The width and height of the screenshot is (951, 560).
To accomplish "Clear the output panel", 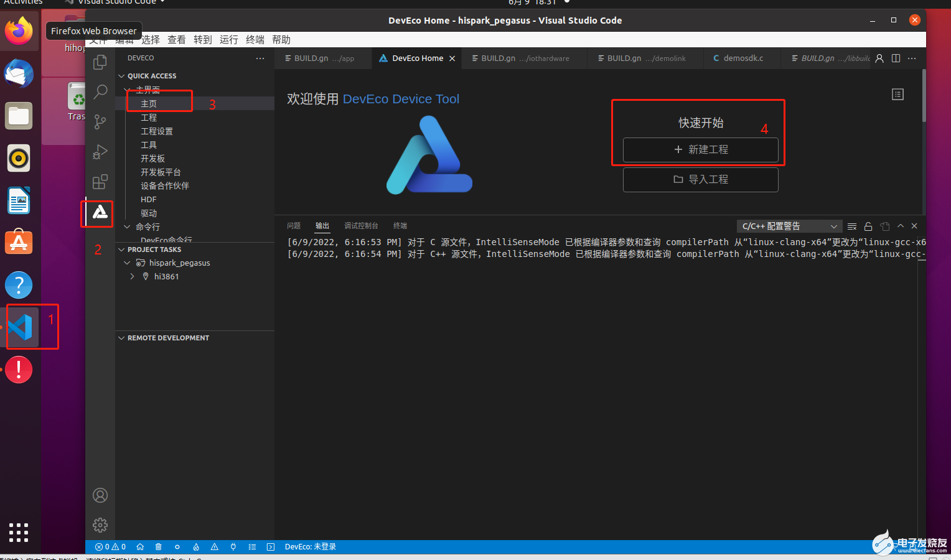I will coord(852,226).
